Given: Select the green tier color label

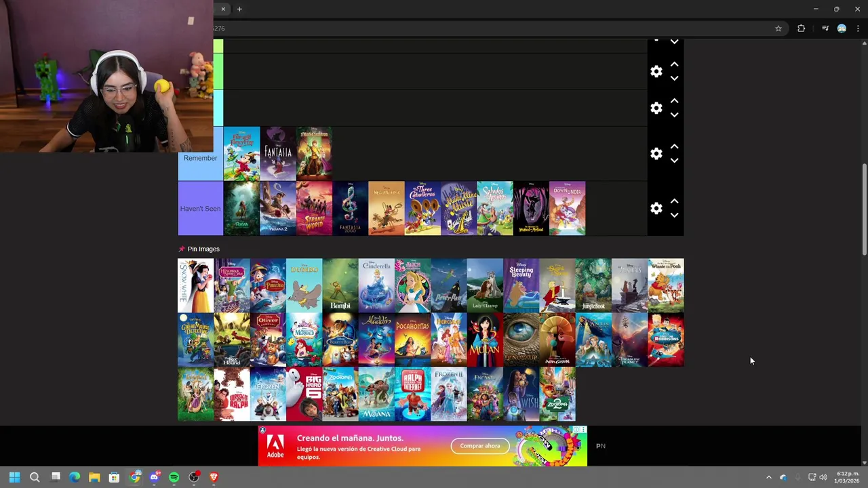Looking at the screenshot, I should tap(218, 71).
